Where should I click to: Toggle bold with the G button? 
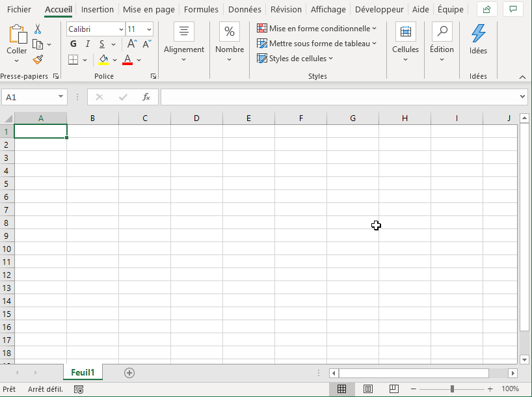tap(73, 44)
